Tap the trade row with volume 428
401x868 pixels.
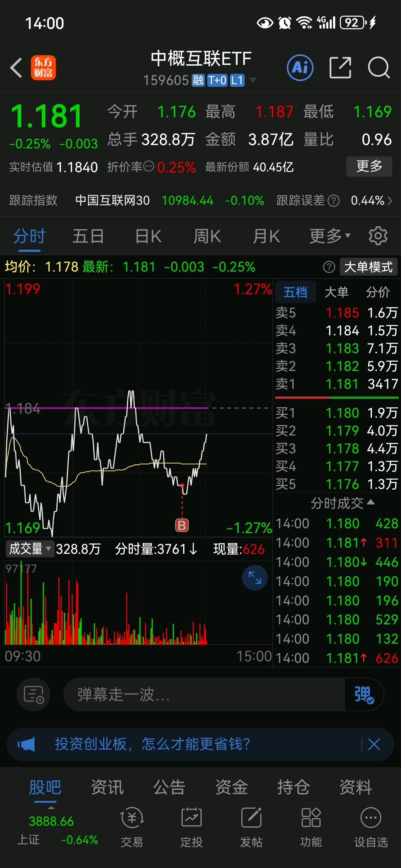point(337,523)
